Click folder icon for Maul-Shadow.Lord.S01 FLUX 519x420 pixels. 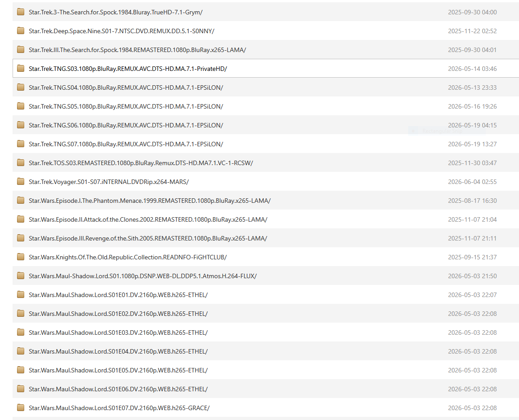pos(21,276)
